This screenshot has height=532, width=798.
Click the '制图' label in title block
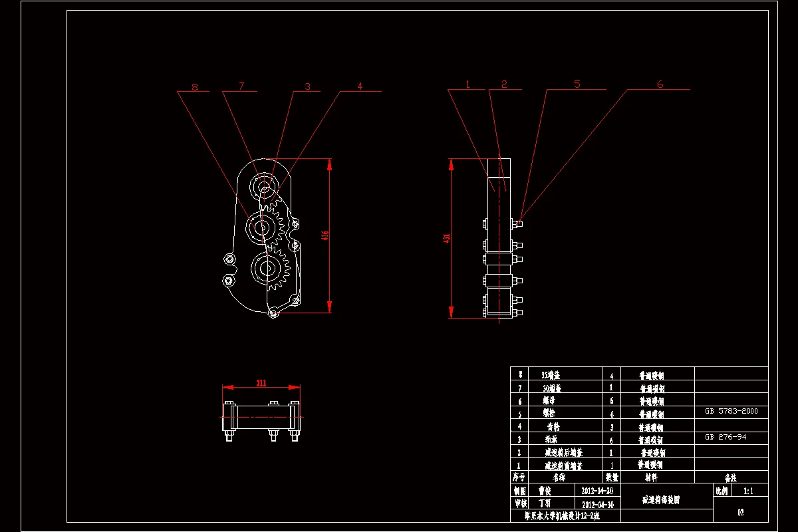point(519,491)
